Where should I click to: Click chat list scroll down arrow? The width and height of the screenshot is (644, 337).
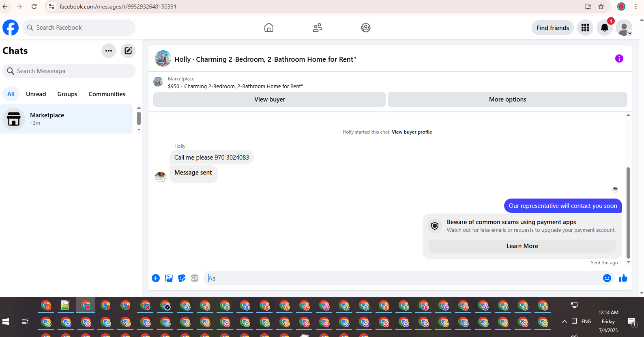pyautogui.click(x=139, y=130)
